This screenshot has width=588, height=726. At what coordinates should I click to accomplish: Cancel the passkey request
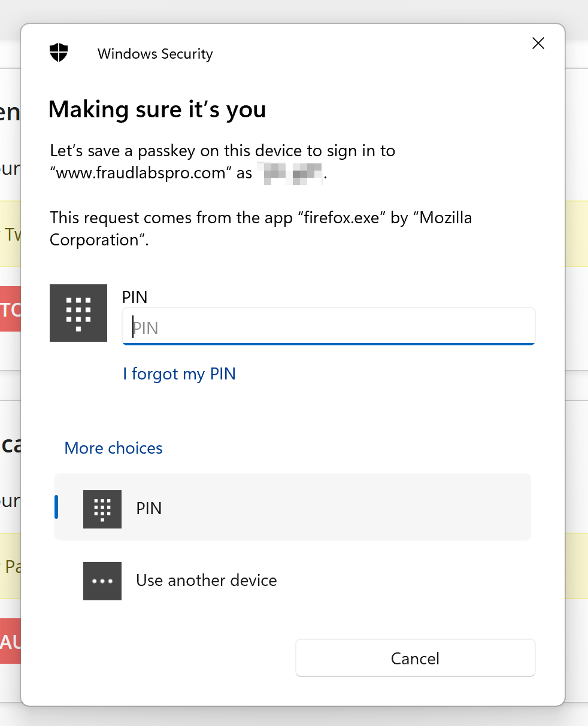click(x=415, y=658)
